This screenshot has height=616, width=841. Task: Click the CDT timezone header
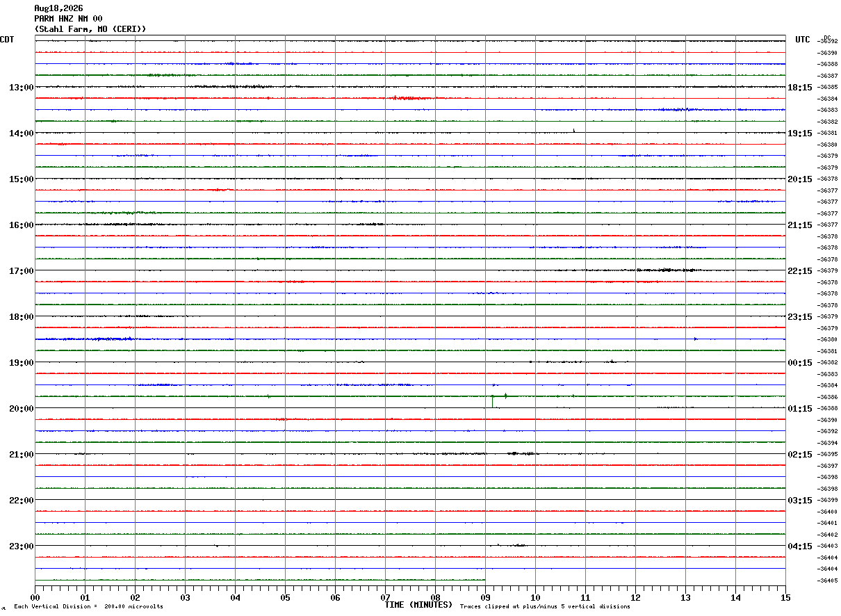click(x=7, y=40)
